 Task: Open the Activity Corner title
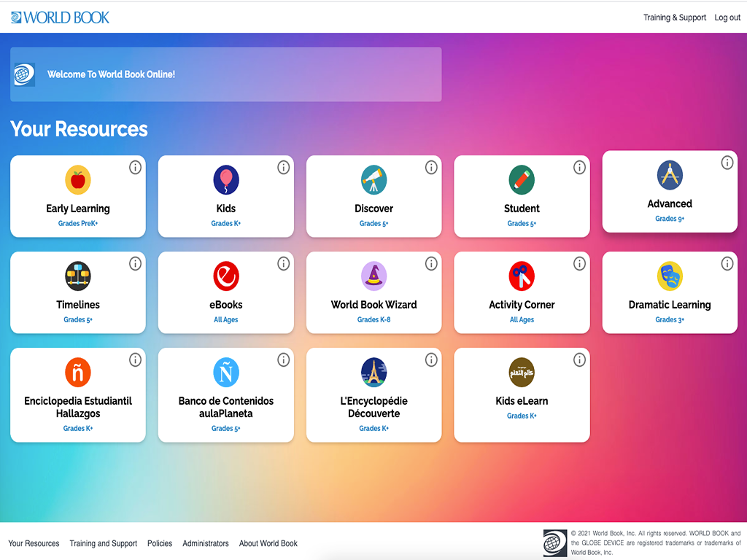pos(522,305)
